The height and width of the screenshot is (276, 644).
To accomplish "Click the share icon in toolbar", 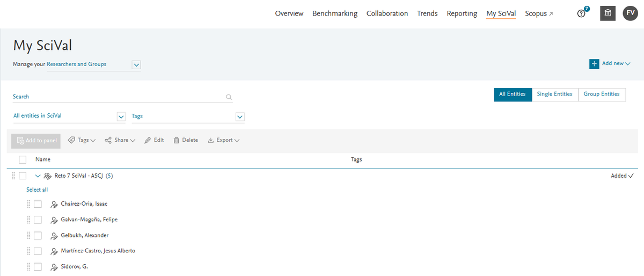I will click(x=108, y=140).
